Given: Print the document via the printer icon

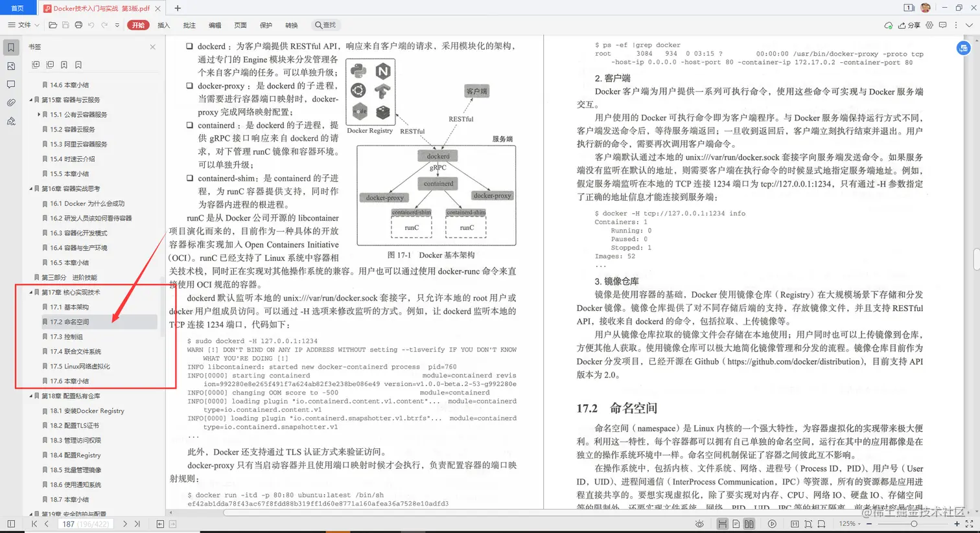Looking at the screenshot, I should pyautogui.click(x=79, y=25).
